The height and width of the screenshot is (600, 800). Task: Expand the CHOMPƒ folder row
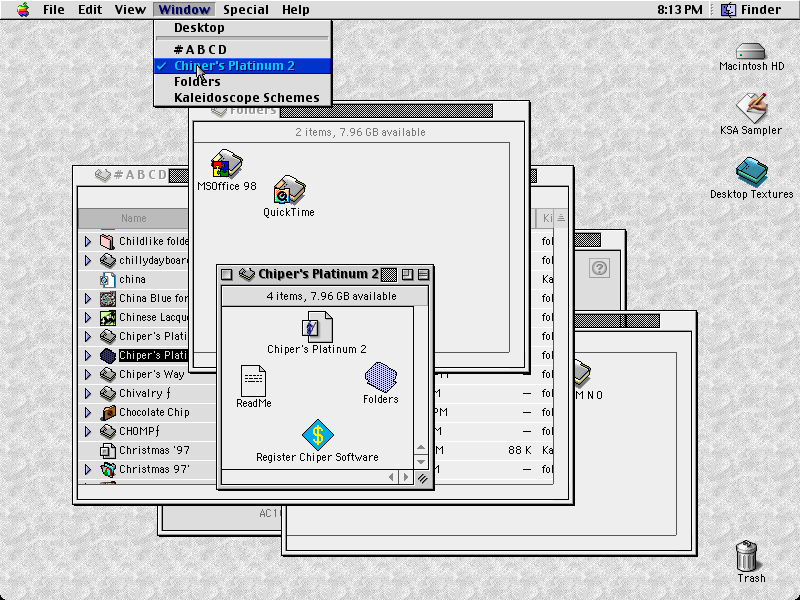(88, 431)
